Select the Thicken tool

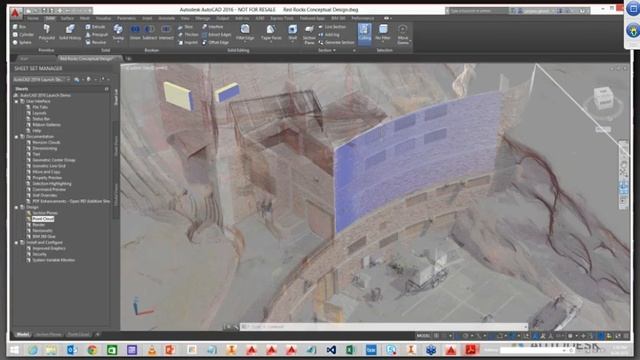tap(188, 35)
